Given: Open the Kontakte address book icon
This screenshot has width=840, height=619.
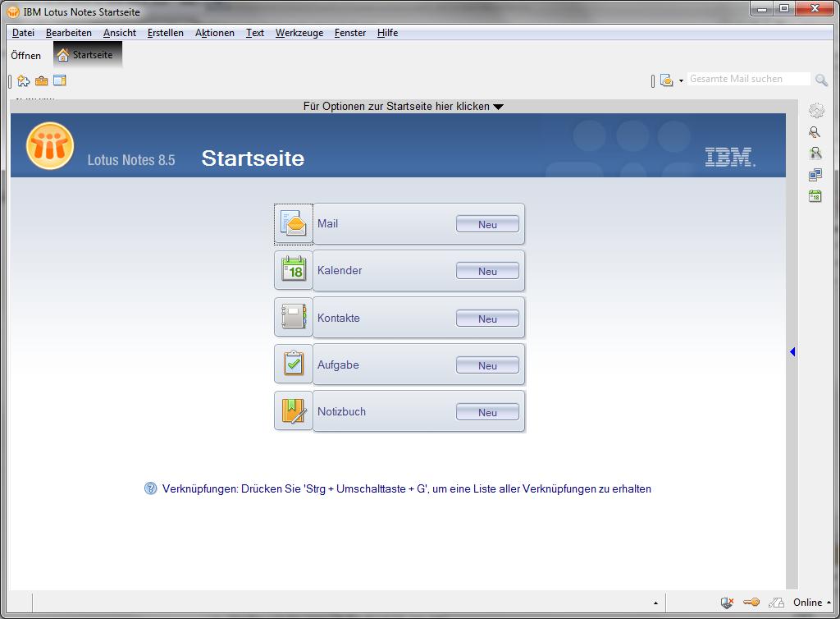Looking at the screenshot, I should (293, 318).
